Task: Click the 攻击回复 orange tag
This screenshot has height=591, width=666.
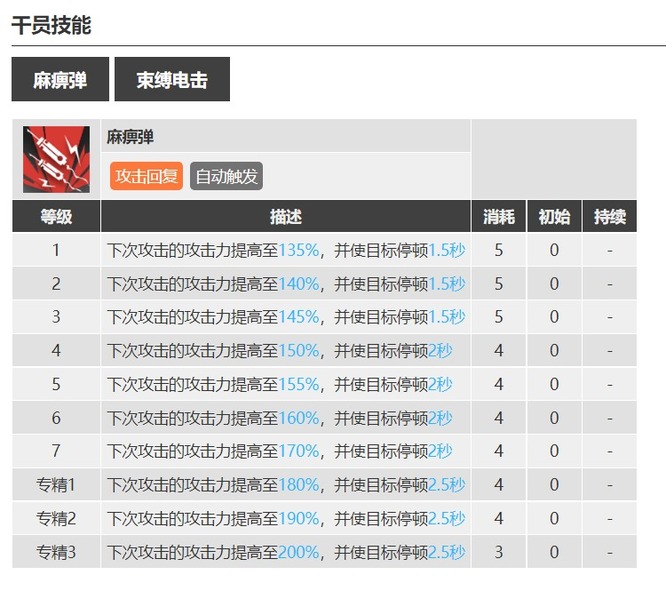Action: [146, 175]
